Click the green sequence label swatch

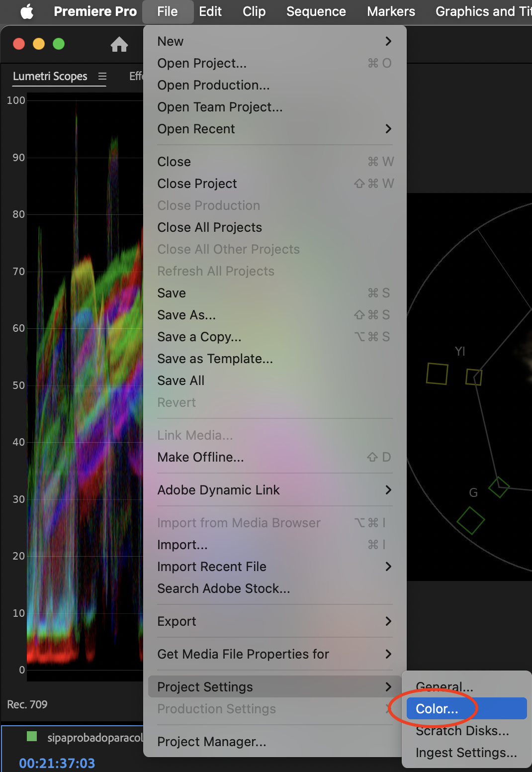(x=32, y=736)
